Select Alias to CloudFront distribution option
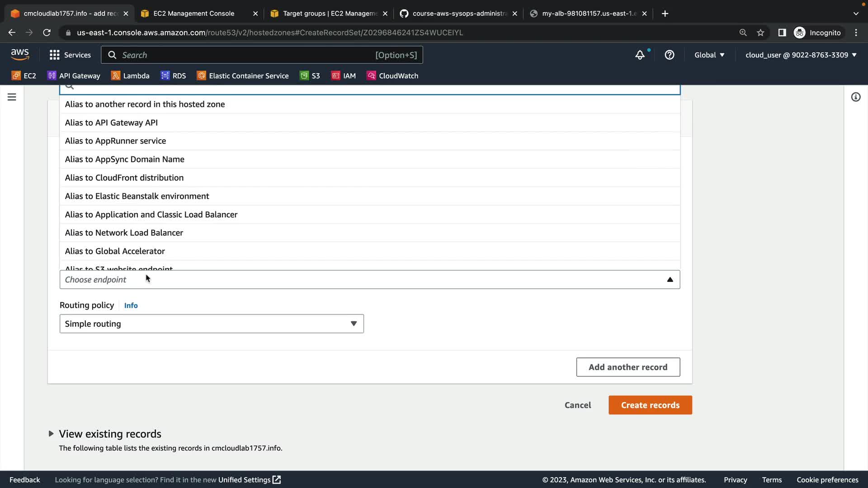This screenshot has width=868, height=488. coord(124,178)
